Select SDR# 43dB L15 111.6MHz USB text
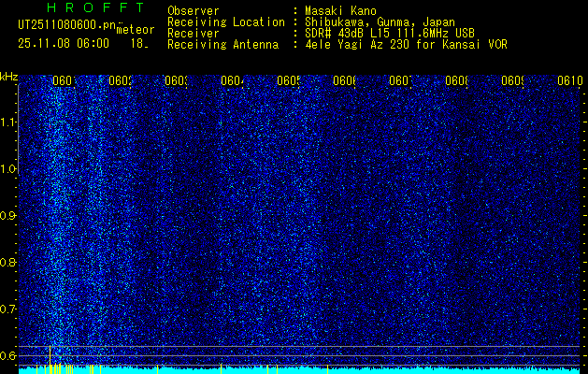This screenshot has width=588, height=374. tap(390, 34)
